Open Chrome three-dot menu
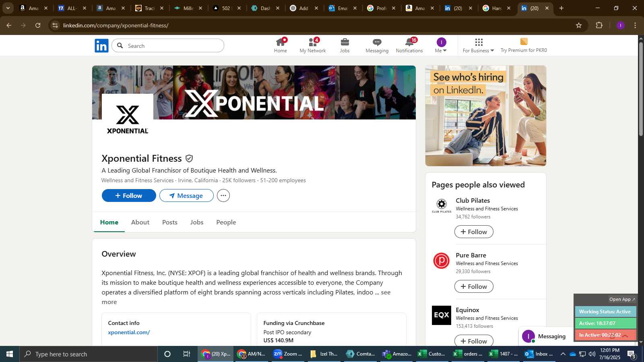Viewport: 644px width, 362px height. click(x=635, y=25)
